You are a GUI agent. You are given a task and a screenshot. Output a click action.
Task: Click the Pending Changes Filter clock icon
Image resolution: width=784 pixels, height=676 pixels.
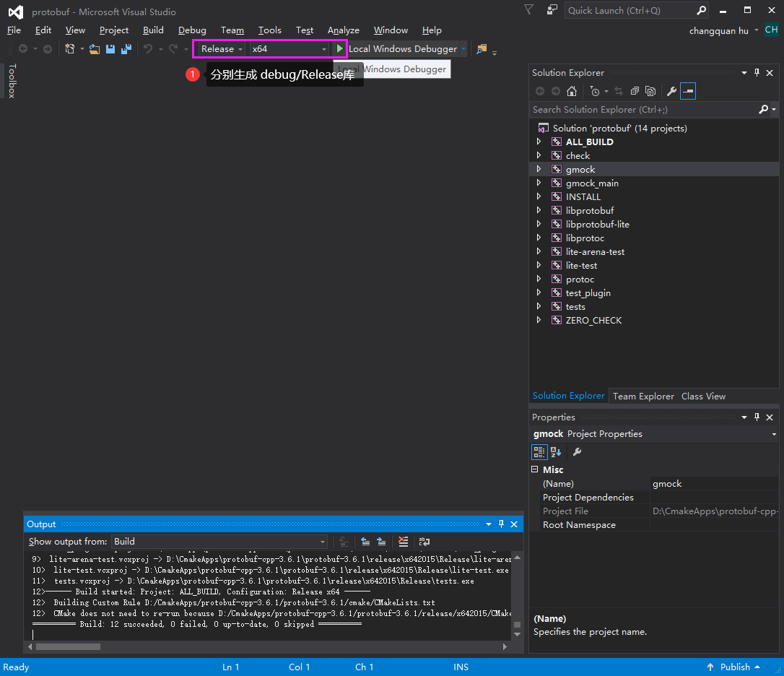pos(595,91)
